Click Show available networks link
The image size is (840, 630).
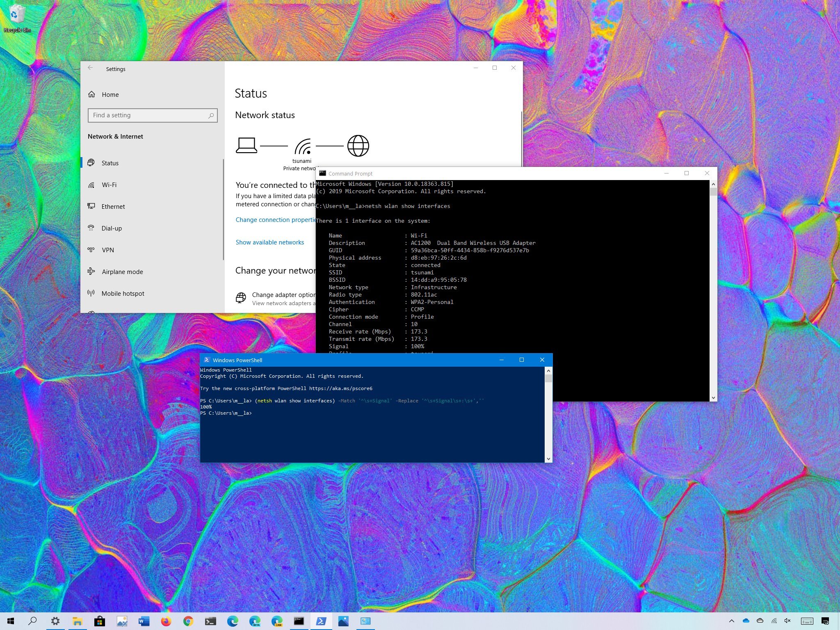click(269, 242)
